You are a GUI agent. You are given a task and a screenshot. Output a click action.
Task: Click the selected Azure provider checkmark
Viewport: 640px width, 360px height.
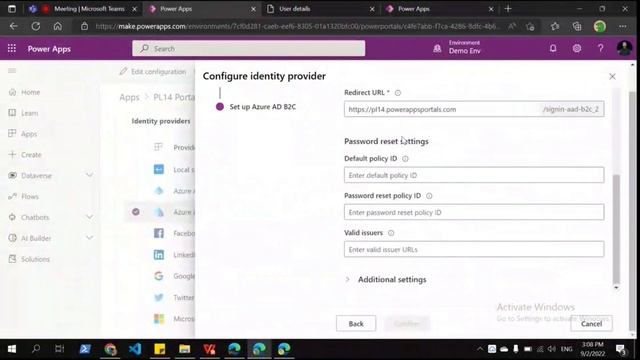click(x=136, y=212)
